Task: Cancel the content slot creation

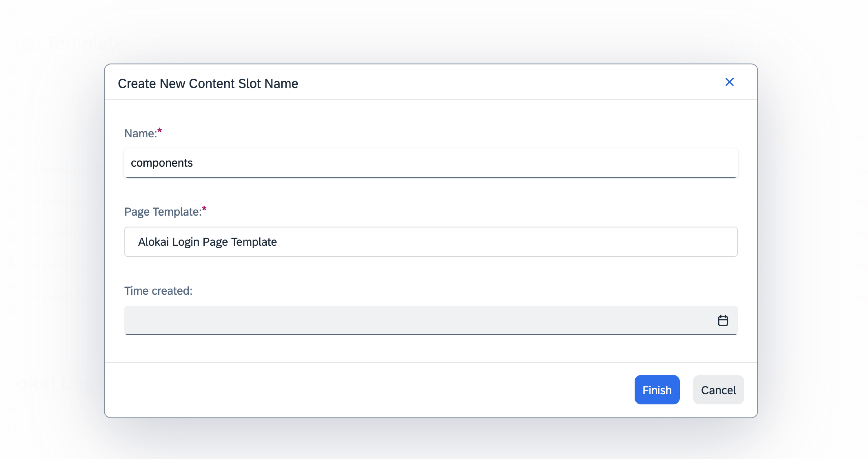Action: click(x=718, y=390)
